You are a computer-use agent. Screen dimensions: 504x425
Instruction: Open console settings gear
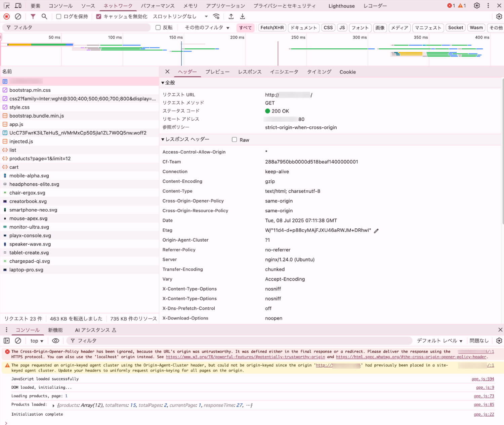pos(499,341)
